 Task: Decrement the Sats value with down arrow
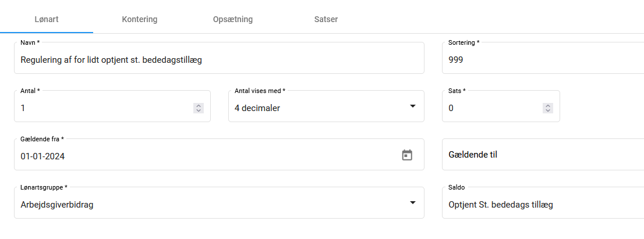[548, 110]
